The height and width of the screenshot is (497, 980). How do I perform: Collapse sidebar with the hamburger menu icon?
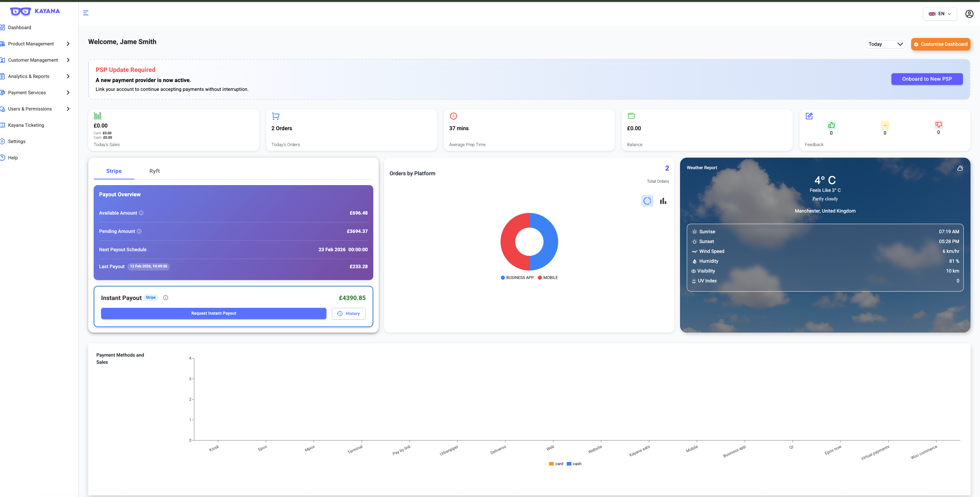[x=86, y=13]
